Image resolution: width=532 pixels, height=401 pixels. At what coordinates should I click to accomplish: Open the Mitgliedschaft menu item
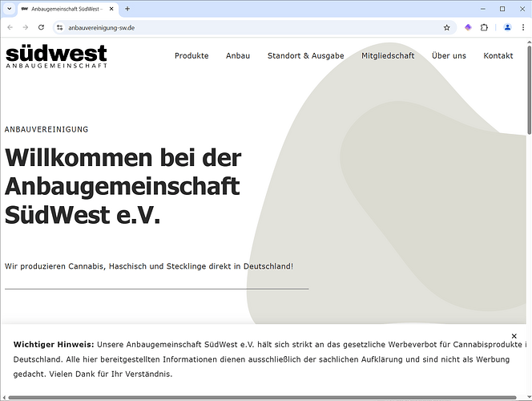coord(388,55)
